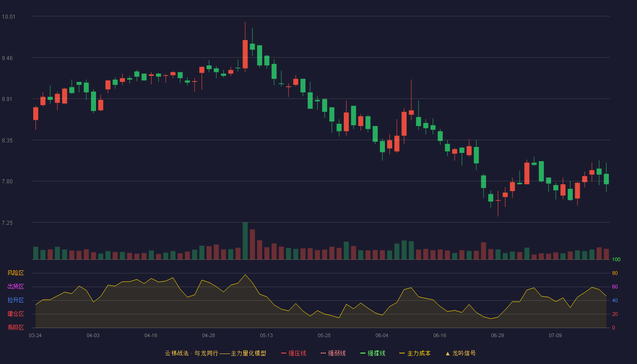Click the 7.25 price axis label

pos(8,223)
